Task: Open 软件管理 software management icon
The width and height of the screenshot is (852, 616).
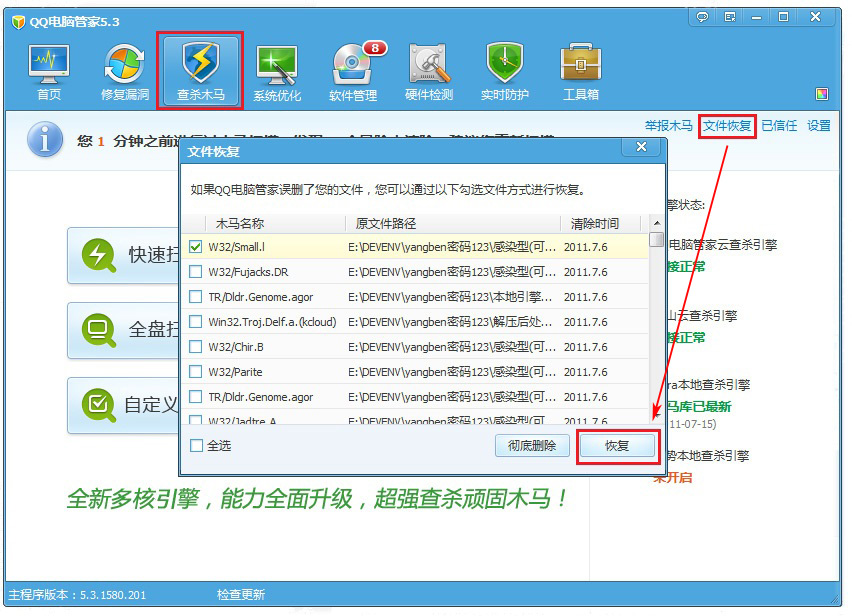Action: click(353, 71)
